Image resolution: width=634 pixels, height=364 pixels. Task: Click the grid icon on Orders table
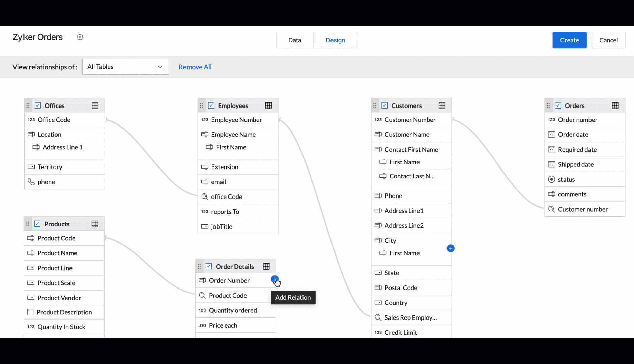615,106
